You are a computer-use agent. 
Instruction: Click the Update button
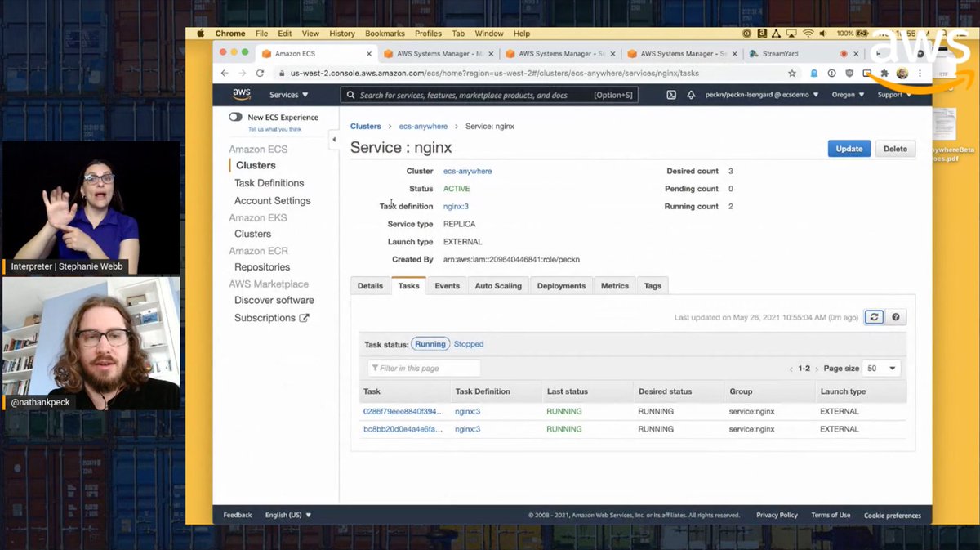point(849,149)
